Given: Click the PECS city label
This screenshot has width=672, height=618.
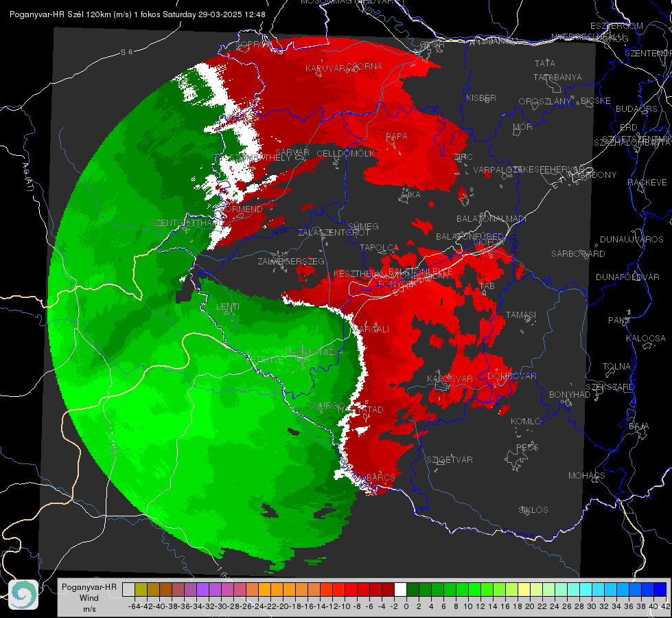Looking at the screenshot, I should (527, 447).
